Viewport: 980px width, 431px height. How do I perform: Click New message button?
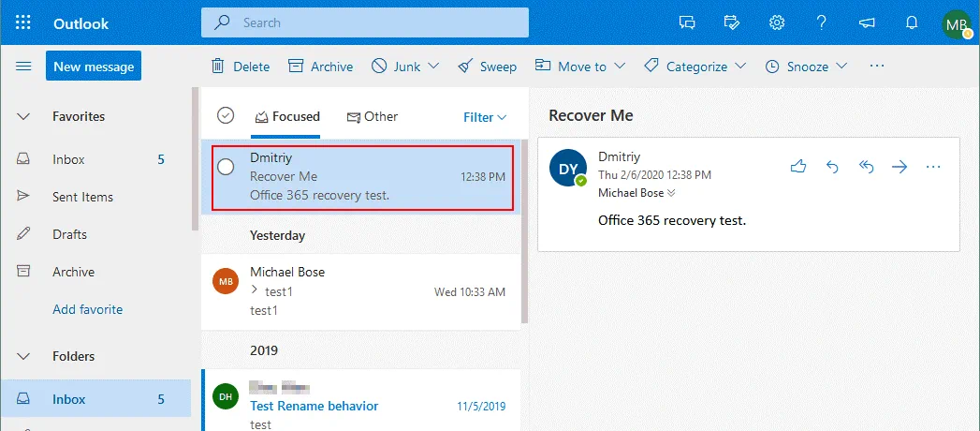tap(93, 67)
